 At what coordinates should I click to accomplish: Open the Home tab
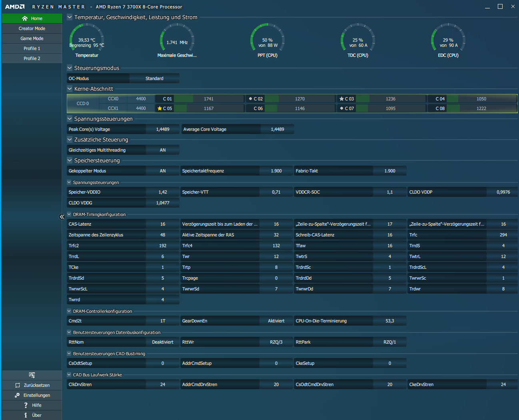click(32, 18)
